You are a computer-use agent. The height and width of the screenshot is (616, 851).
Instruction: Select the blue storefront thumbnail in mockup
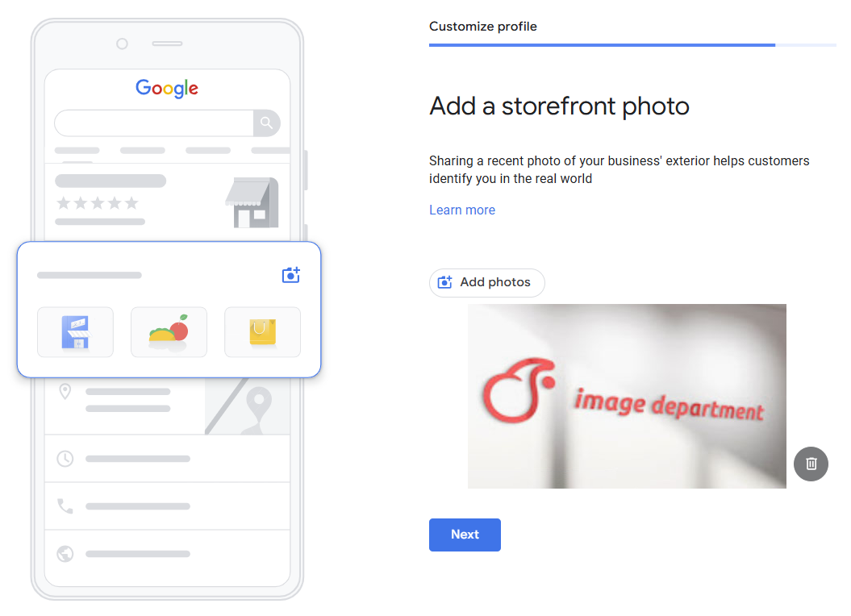coord(76,332)
